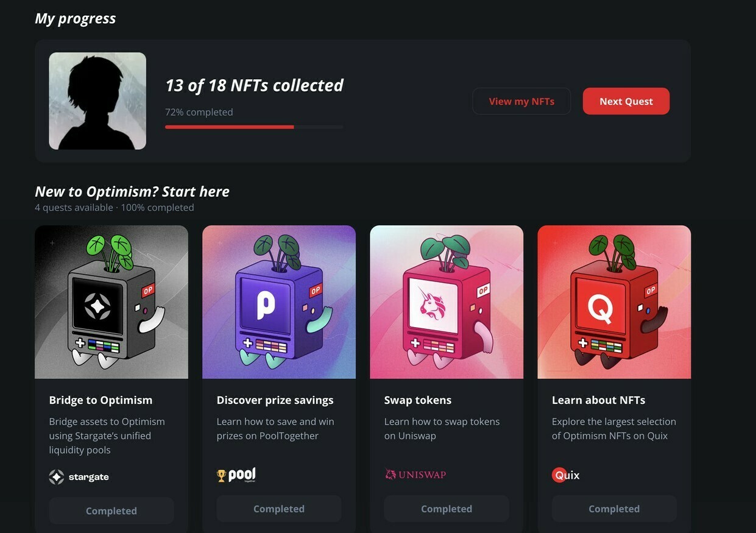Open the Stargate gray robot NFT image

point(111,302)
